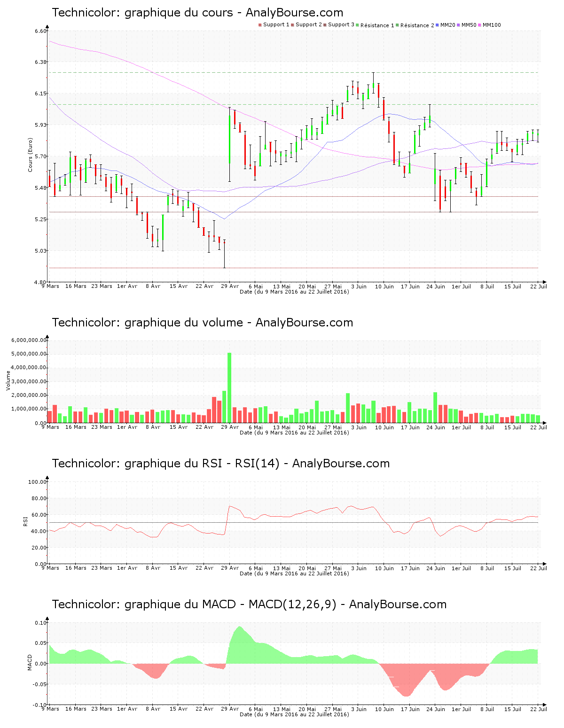This screenshot has height=728, width=564.
Task: Select the MM50 legend label
Action: 469,25
